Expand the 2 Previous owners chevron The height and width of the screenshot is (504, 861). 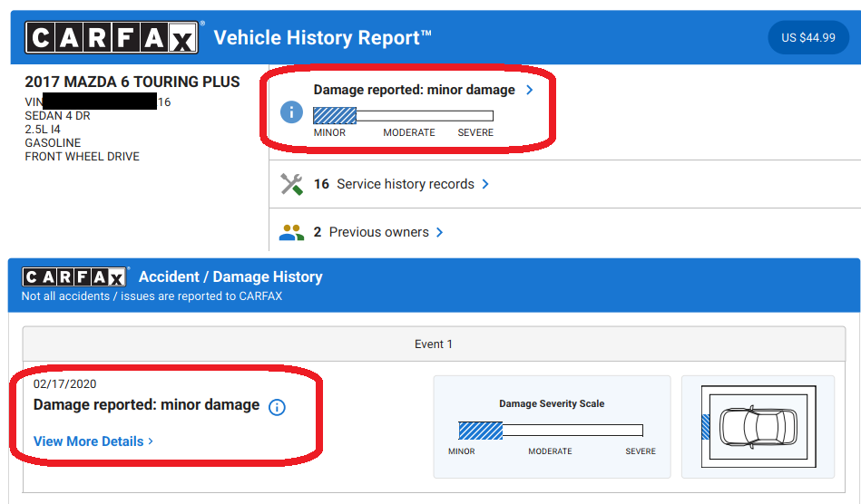point(439,233)
